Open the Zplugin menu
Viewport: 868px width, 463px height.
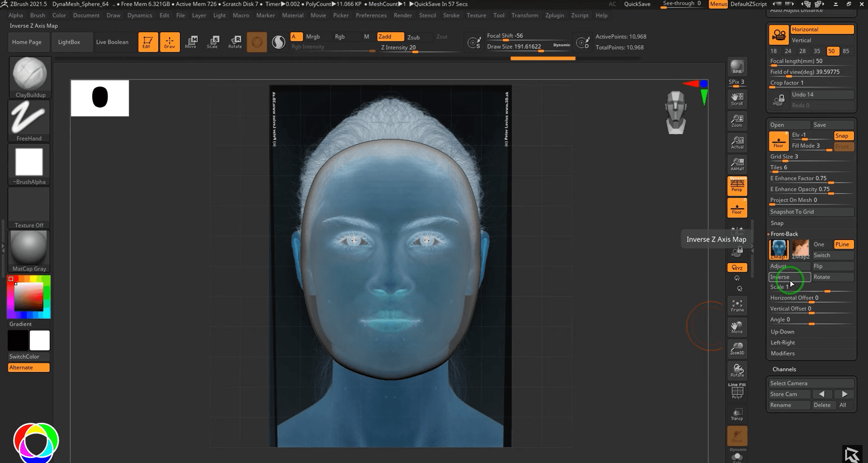(x=554, y=15)
